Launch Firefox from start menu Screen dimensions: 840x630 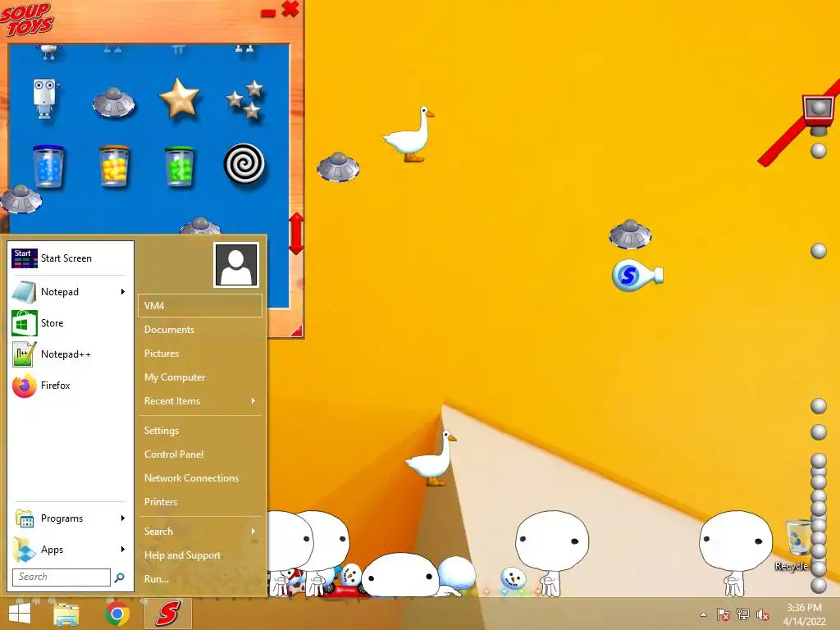71,386
